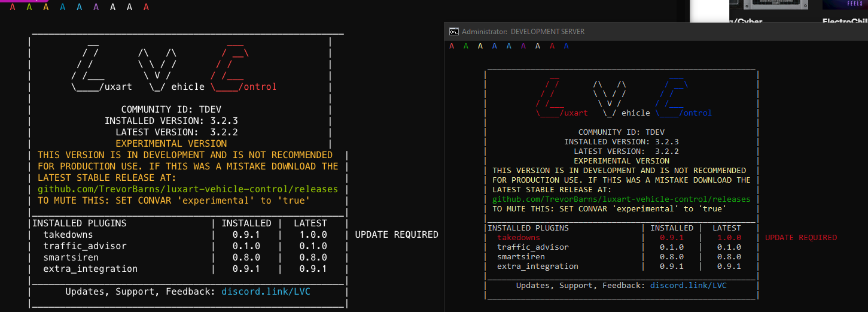This screenshot has width=868, height=312.
Task: Click the yellow 'A' color sample in DEVELOPMENT SERVER window
Action: [480, 46]
